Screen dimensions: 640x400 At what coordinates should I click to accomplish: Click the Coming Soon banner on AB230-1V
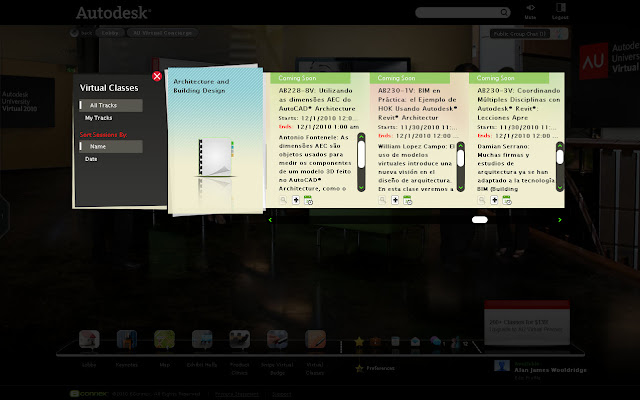click(x=409, y=78)
